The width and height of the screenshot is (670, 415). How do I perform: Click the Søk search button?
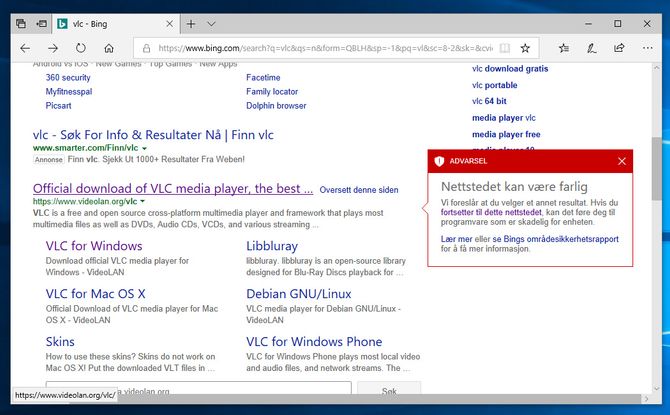389,388
